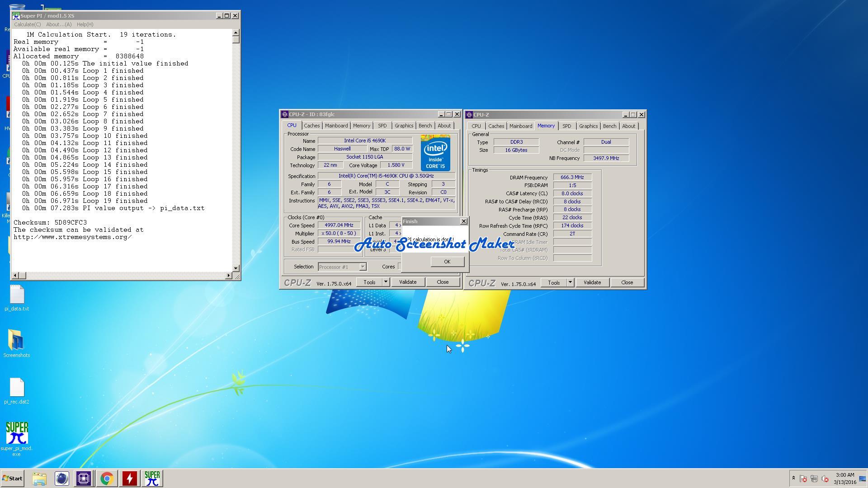Click the Intel Core i5 logo badge
The width and height of the screenshot is (868, 488).
click(435, 153)
